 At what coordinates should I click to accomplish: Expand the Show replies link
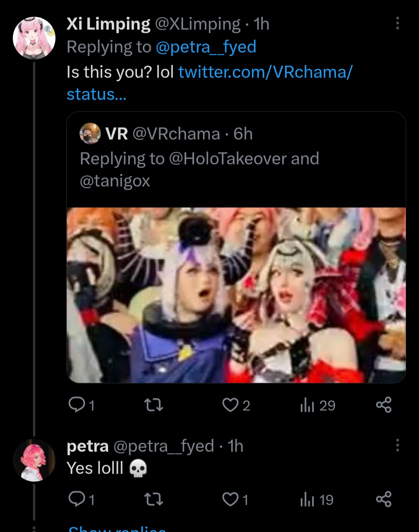click(117, 528)
